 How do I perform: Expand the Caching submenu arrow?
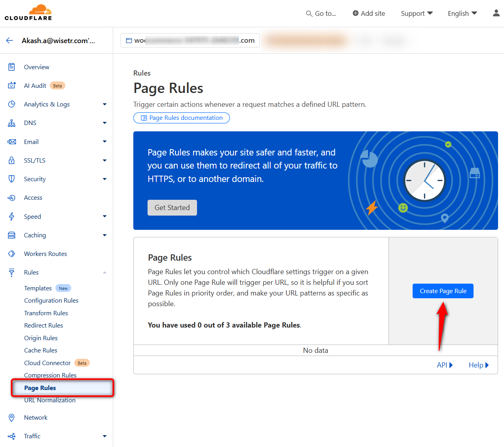(x=104, y=235)
